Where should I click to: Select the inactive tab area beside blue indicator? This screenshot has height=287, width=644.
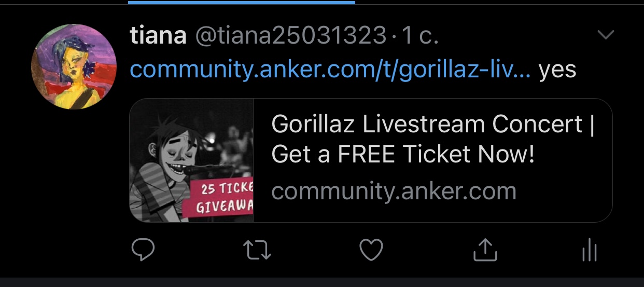tap(499, 2)
